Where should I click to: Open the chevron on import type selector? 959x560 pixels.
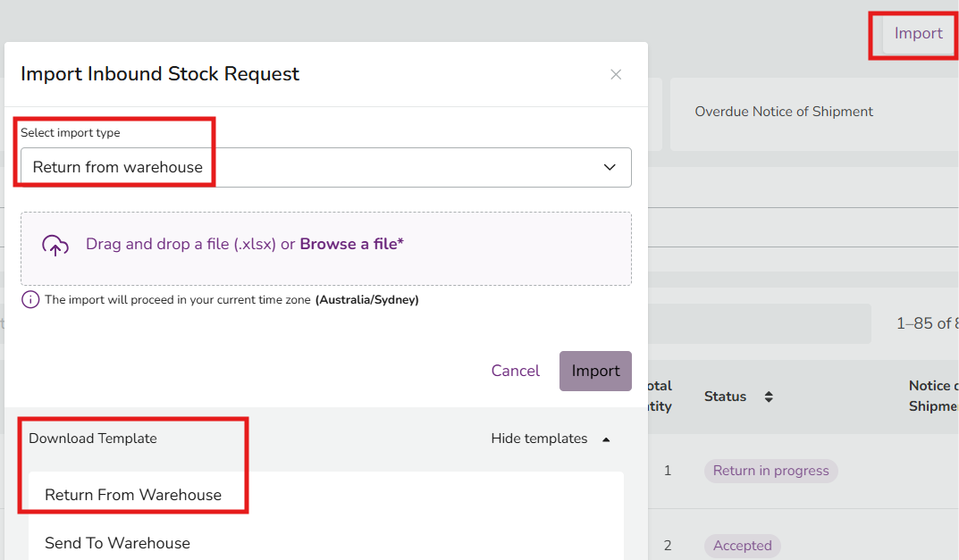[610, 167]
